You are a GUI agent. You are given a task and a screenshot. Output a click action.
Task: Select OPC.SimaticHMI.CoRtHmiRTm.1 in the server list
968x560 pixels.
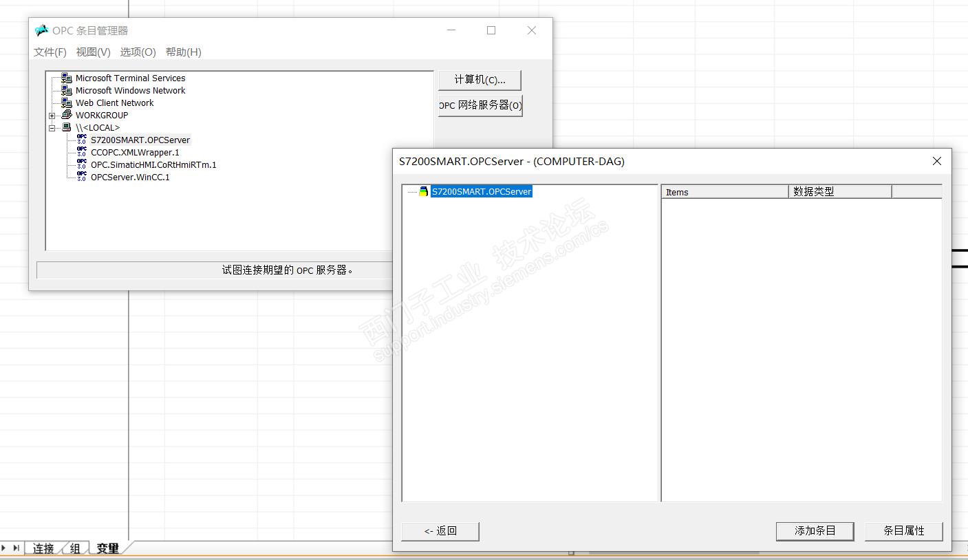pyautogui.click(x=153, y=165)
